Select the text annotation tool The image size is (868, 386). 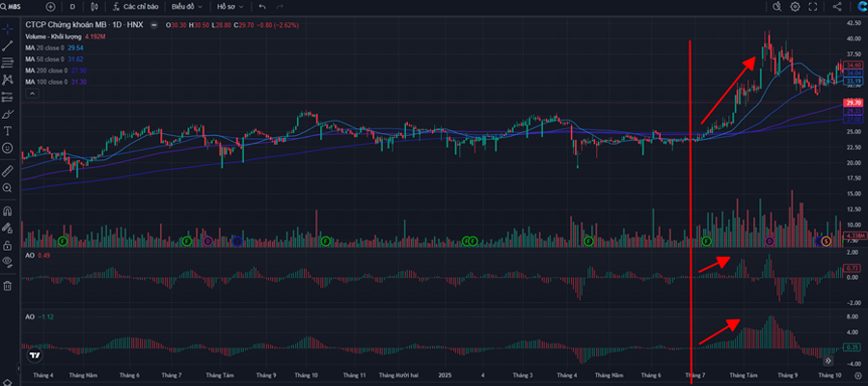coord(7,131)
